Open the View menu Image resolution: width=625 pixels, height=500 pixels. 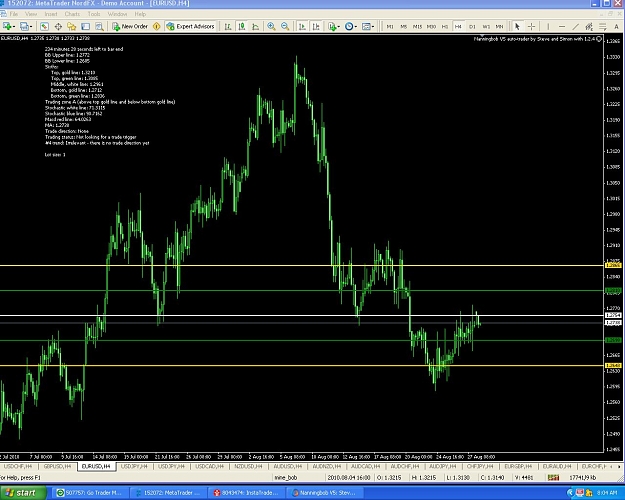[x=31, y=14]
